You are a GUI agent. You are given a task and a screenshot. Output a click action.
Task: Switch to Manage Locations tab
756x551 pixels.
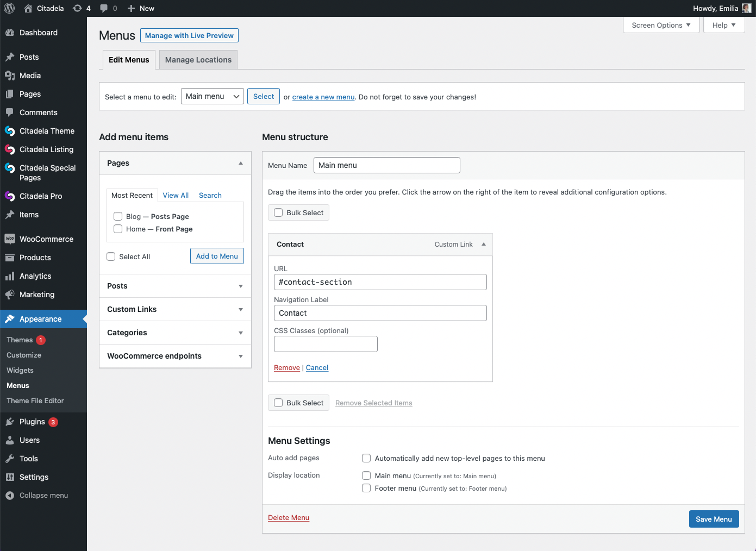pyautogui.click(x=198, y=60)
